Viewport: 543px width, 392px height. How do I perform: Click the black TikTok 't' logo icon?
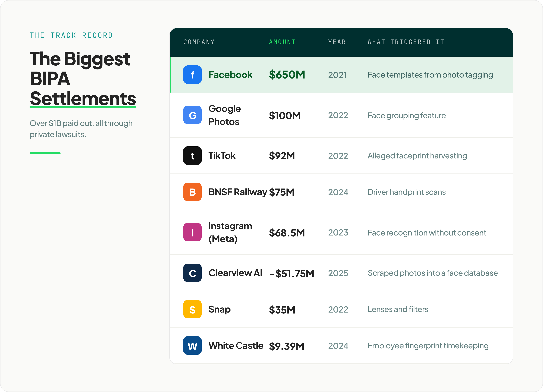(x=192, y=156)
